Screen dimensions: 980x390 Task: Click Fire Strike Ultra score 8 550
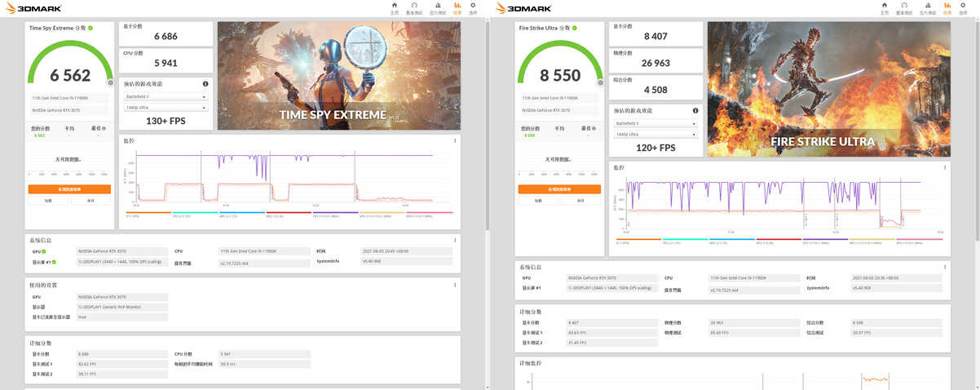tap(560, 75)
